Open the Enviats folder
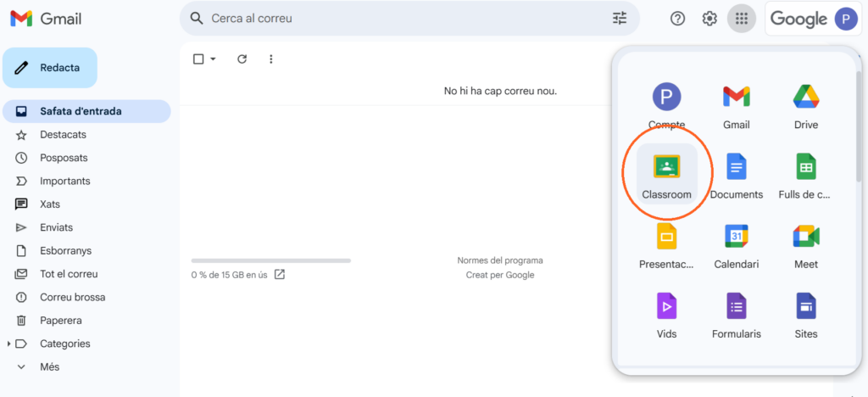This screenshot has height=397, width=868. click(56, 227)
